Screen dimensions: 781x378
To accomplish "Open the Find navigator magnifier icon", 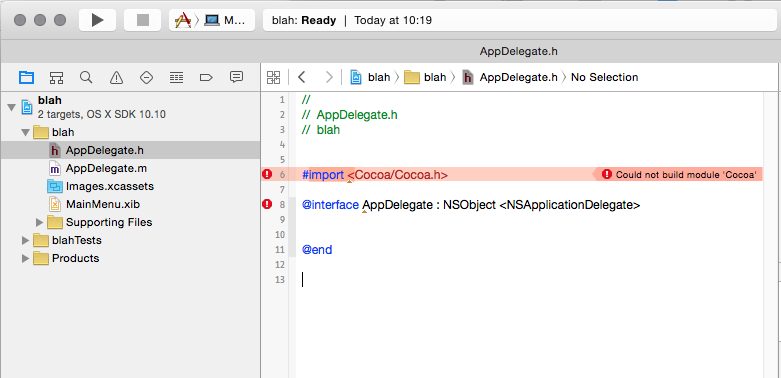I will [86, 77].
